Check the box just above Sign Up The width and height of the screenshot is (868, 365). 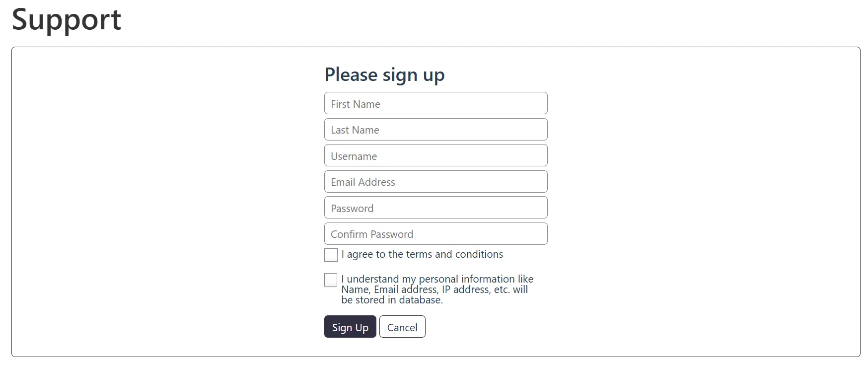[x=331, y=280]
